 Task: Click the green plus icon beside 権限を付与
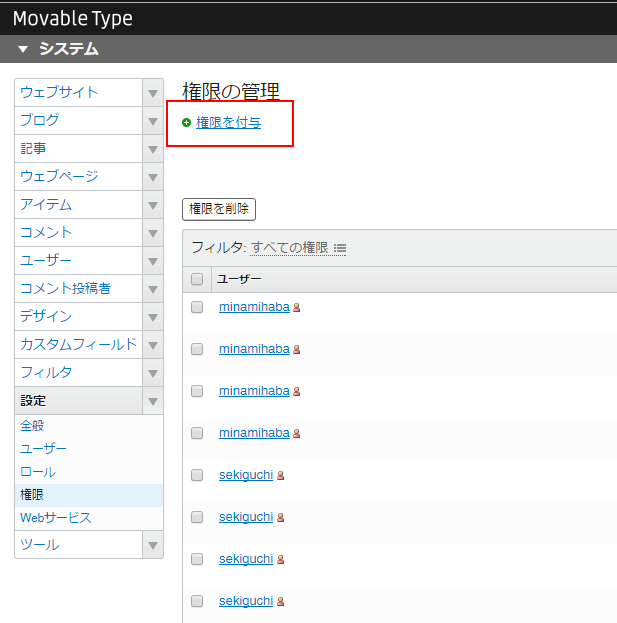[186, 123]
